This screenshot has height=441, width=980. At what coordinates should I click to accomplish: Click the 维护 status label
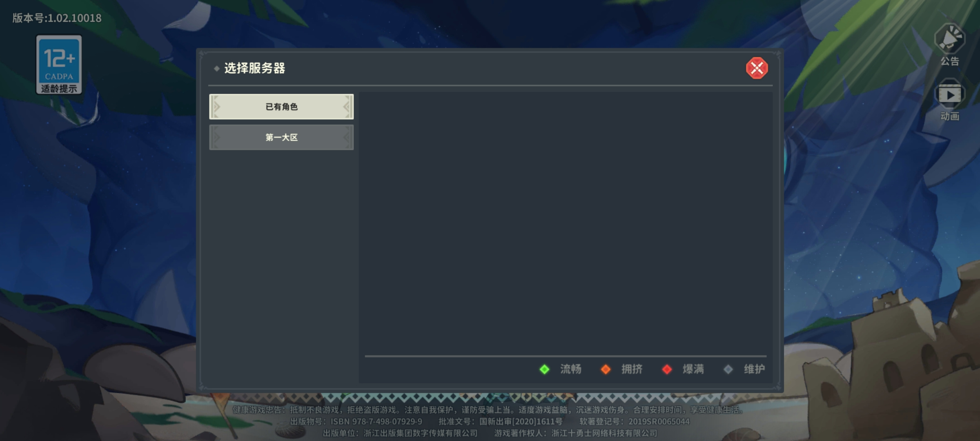(x=755, y=369)
